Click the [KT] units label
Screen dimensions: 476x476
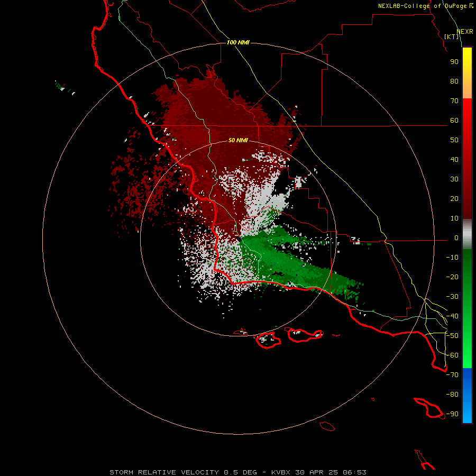(x=452, y=37)
